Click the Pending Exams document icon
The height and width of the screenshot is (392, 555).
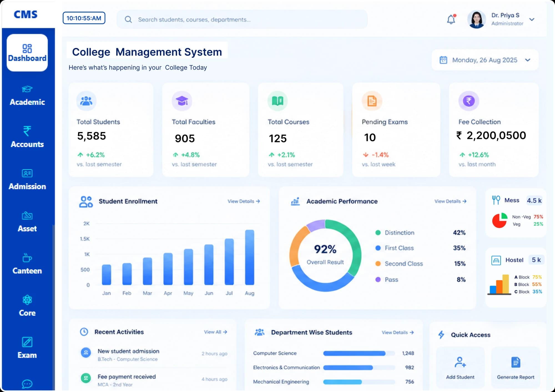[372, 101]
